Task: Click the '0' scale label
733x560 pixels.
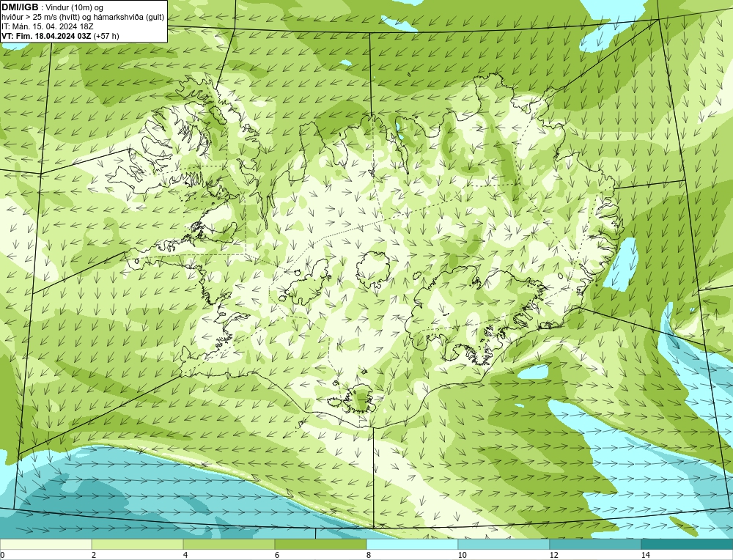Action: [x=2, y=555]
